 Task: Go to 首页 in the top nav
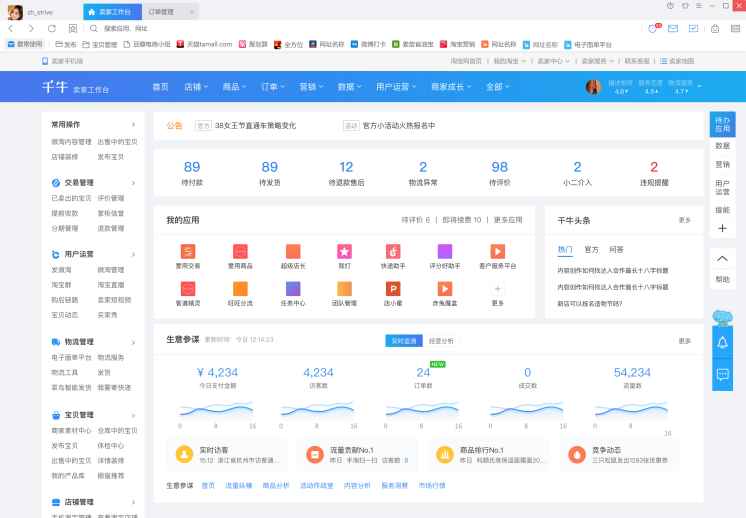[160, 87]
